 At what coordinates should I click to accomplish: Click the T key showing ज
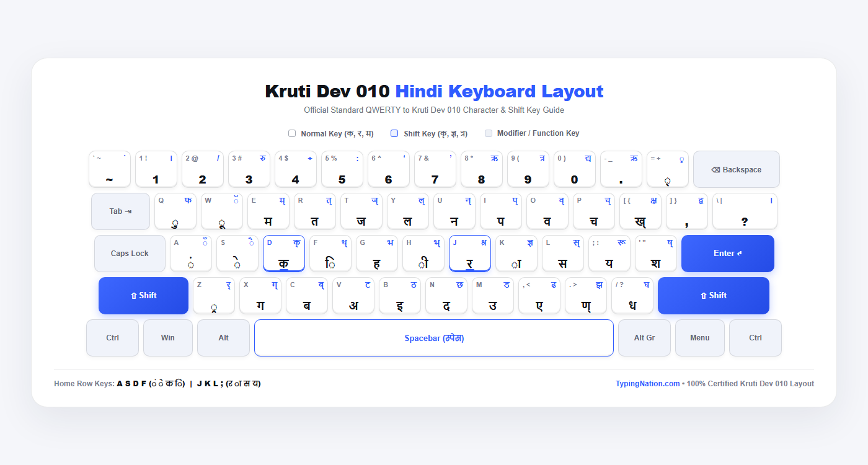(361, 211)
